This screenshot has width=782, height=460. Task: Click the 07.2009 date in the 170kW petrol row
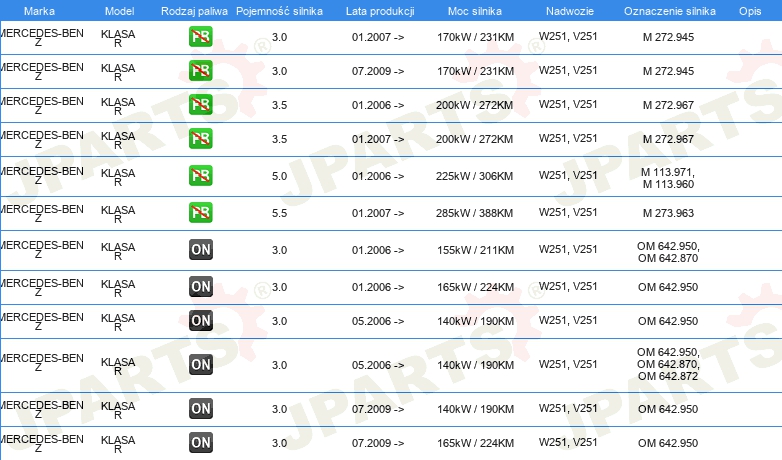click(378, 71)
